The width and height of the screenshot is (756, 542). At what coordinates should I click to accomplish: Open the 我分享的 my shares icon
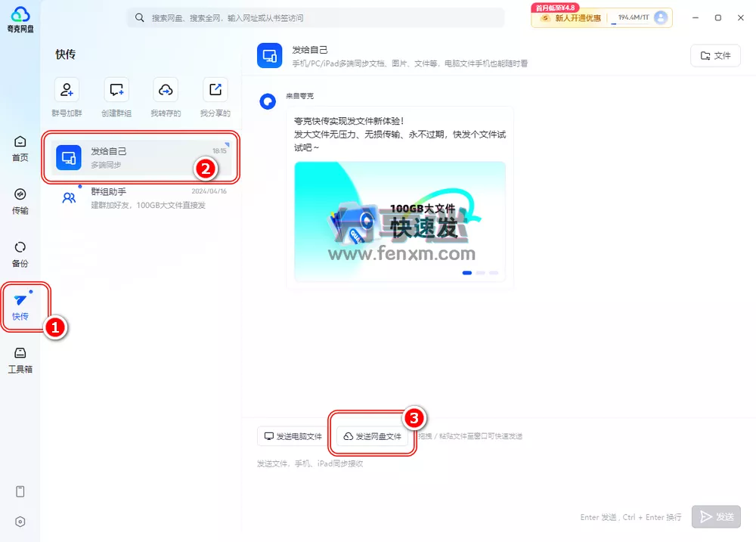click(215, 90)
